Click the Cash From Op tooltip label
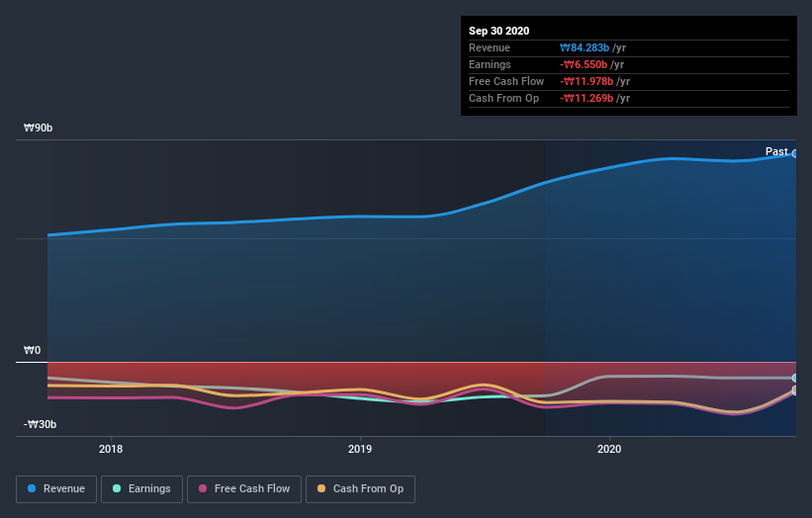812x518 pixels. point(503,98)
